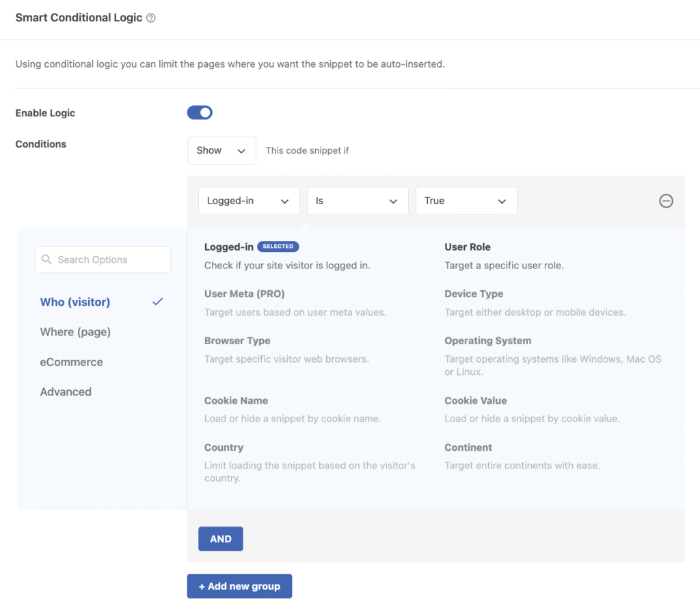The image size is (700, 612).
Task: Choose the Device Type condition
Action: pyautogui.click(x=474, y=294)
